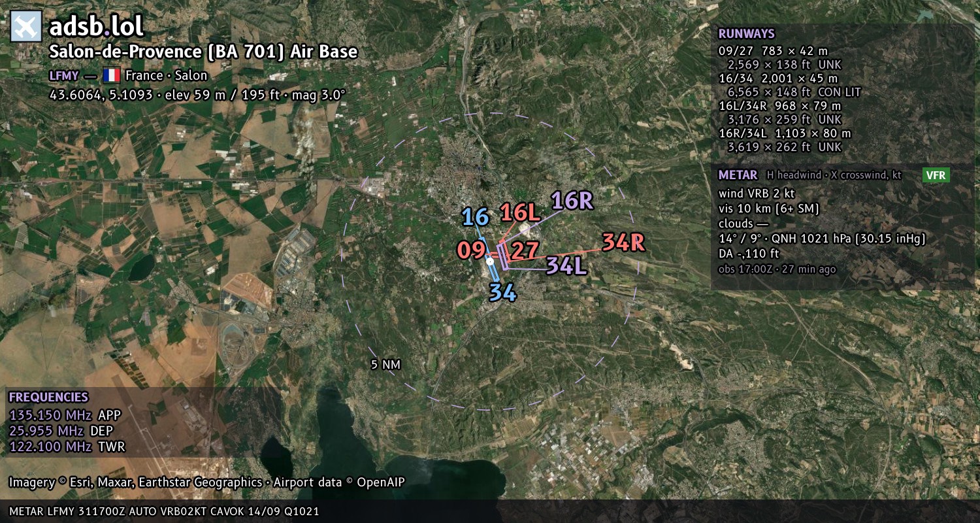Click the 135.150 MHz APP frequency
980x523 pixels.
65,415
